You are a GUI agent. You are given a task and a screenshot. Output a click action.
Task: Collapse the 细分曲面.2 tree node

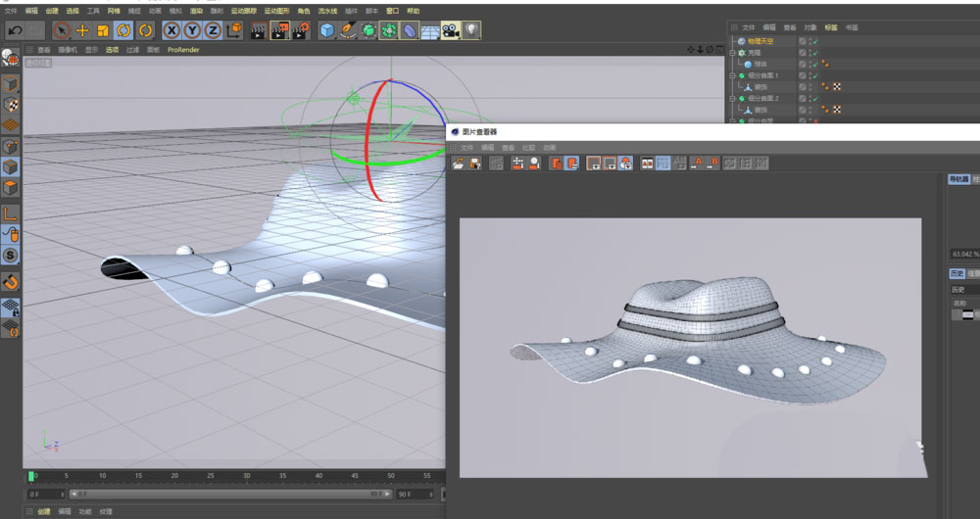(732, 98)
